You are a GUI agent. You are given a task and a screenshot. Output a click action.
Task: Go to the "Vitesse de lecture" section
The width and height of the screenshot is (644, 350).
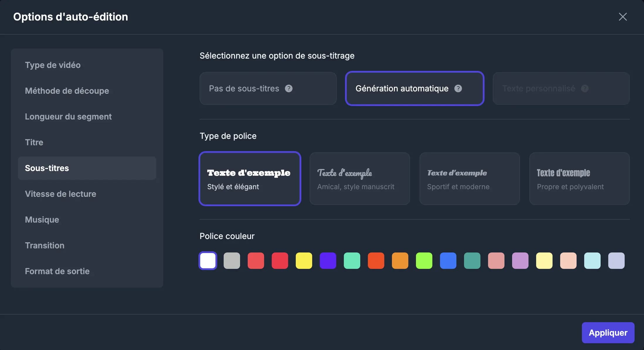[60, 194]
